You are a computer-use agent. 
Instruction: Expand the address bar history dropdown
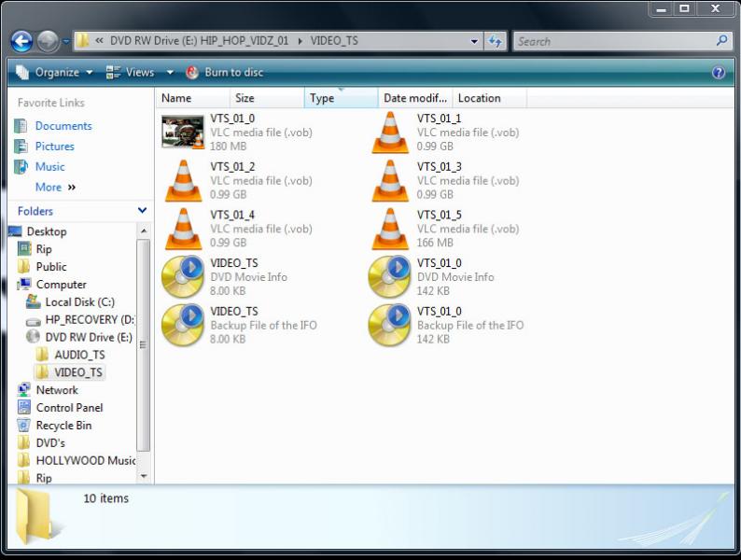475,41
